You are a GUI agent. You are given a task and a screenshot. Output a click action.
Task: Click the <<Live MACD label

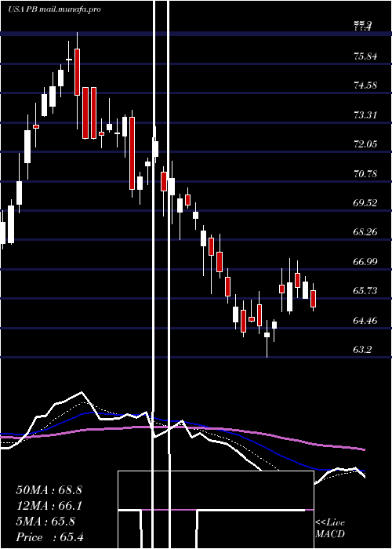click(330, 529)
